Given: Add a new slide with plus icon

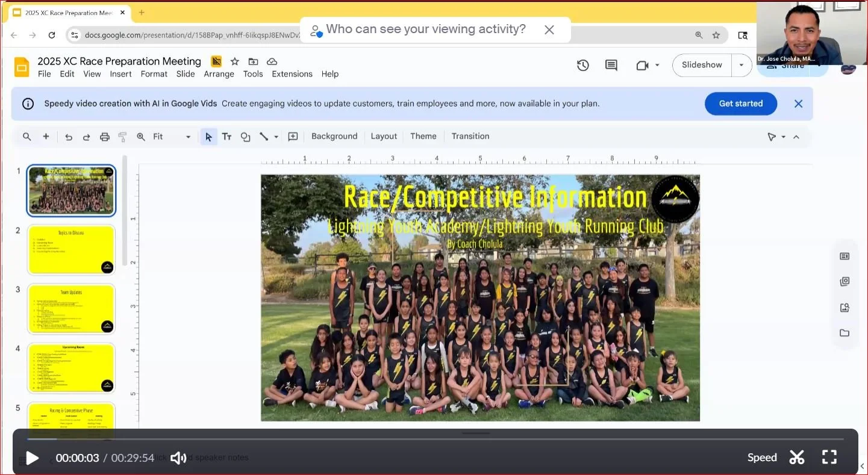Looking at the screenshot, I should tap(46, 137).
